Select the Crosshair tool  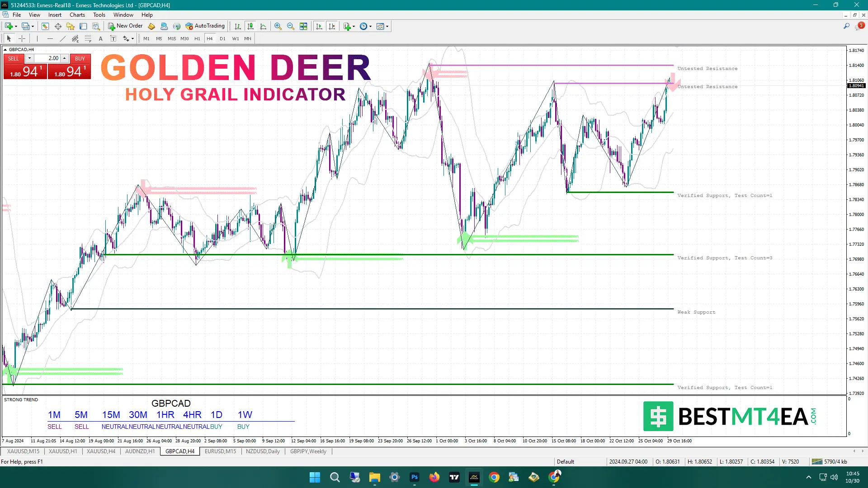coord(22,39)
